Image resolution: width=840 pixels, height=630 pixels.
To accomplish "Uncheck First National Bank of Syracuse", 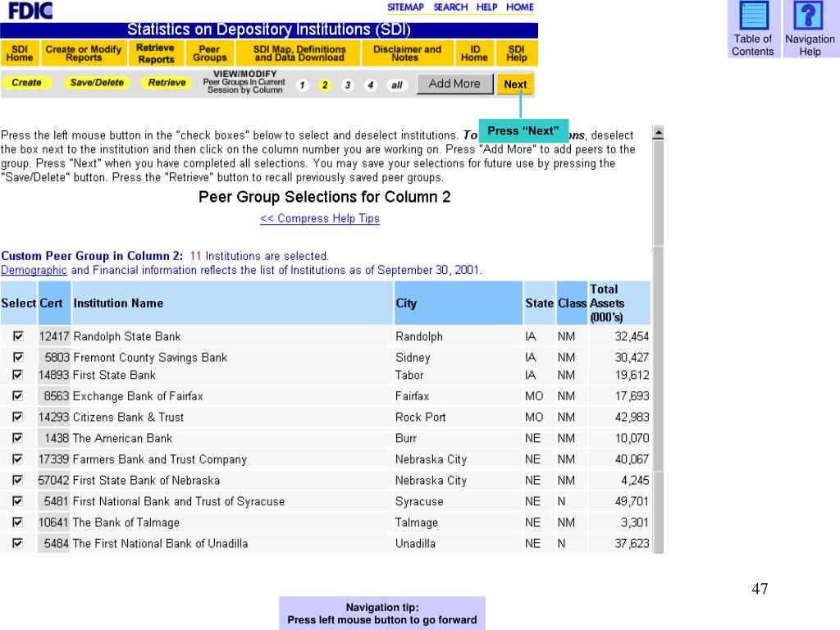I will pos(18,501).
